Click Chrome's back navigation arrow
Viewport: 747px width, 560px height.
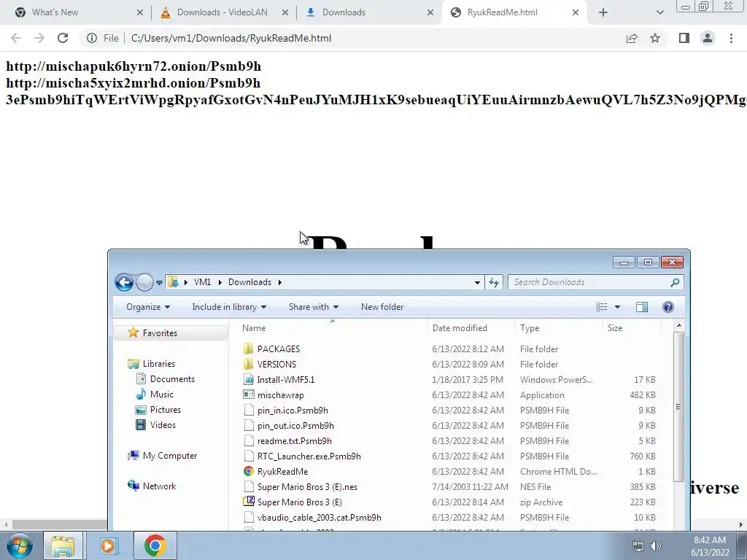pyautogui.click(x=16, y=38)
